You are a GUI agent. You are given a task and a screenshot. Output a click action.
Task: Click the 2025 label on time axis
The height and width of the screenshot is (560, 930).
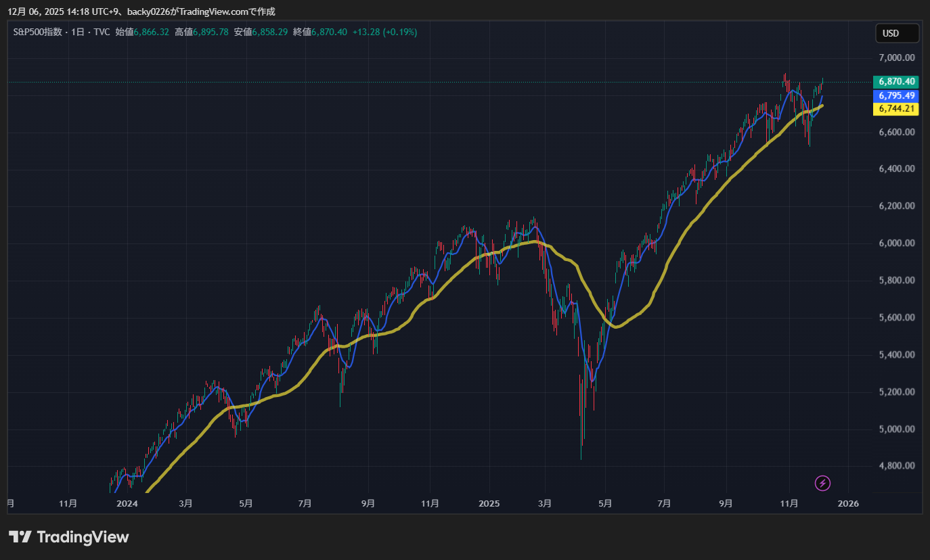(x=489, y=504)
